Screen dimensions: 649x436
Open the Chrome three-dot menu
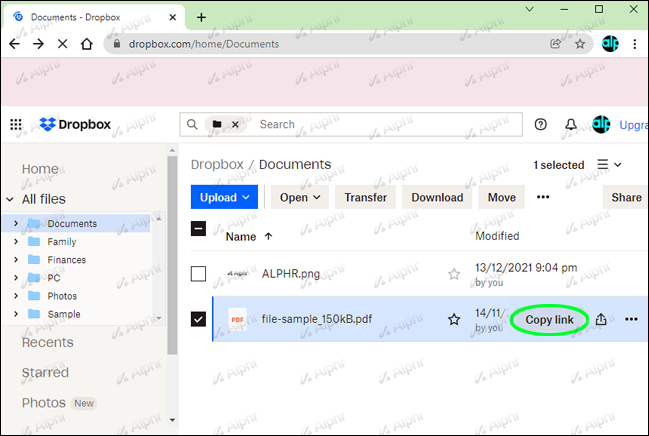(x=635, y=44)
